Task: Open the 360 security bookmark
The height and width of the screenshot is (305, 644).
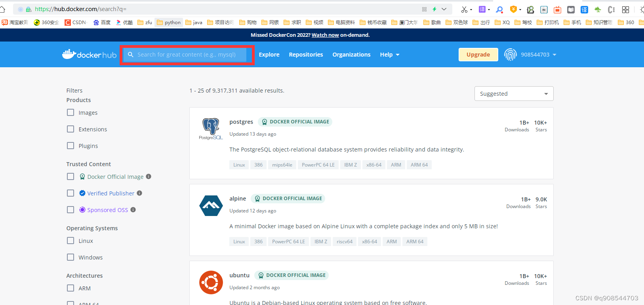Action: pyautogui.click(x=46, y=23)
